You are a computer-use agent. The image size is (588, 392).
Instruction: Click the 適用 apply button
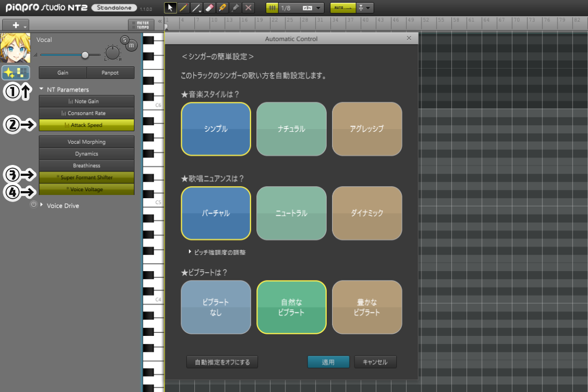click(x=328, y=362)
